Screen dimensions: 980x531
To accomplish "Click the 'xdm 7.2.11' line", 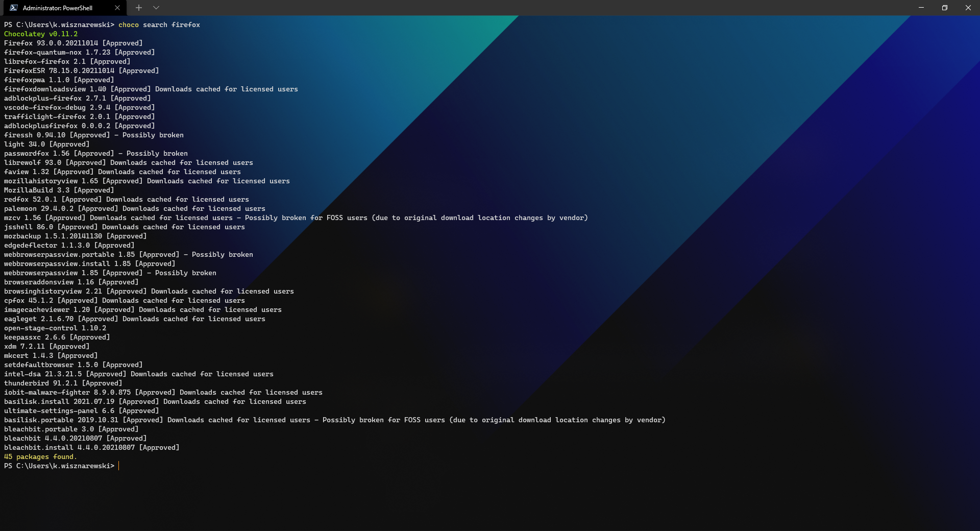I will 47,346.
